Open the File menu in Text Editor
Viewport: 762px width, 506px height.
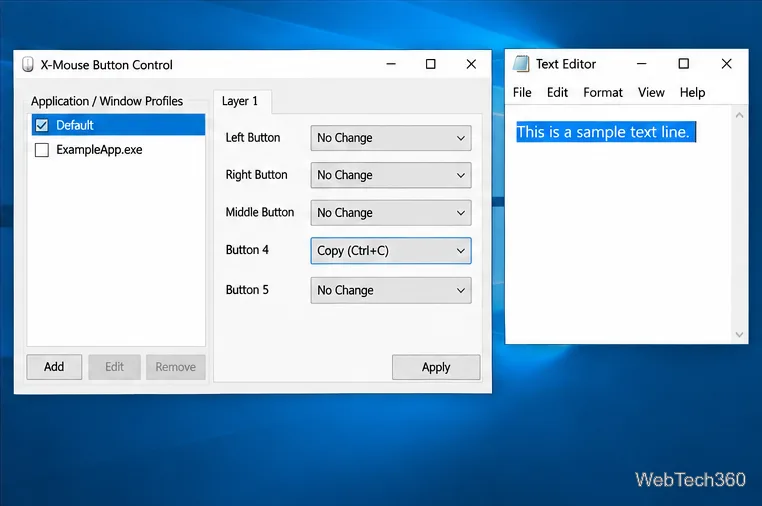pyautogui.click(x=522, y=92)
